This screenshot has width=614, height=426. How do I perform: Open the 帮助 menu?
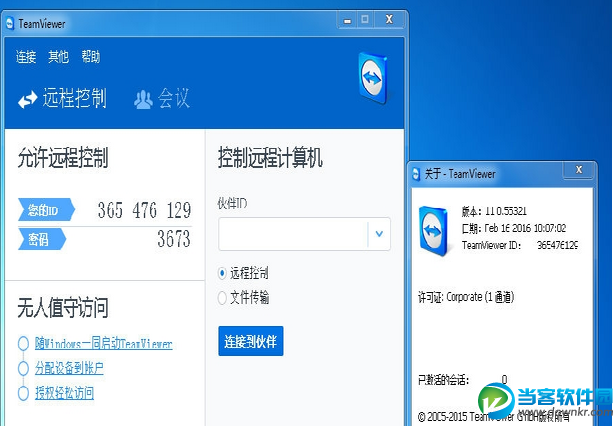coord(91,57)
